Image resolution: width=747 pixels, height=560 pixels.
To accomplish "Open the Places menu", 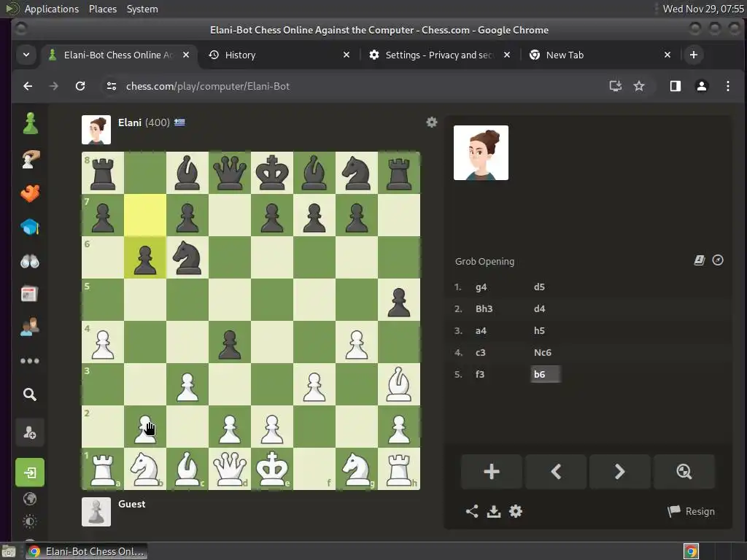I will click(x=103, y=9).
